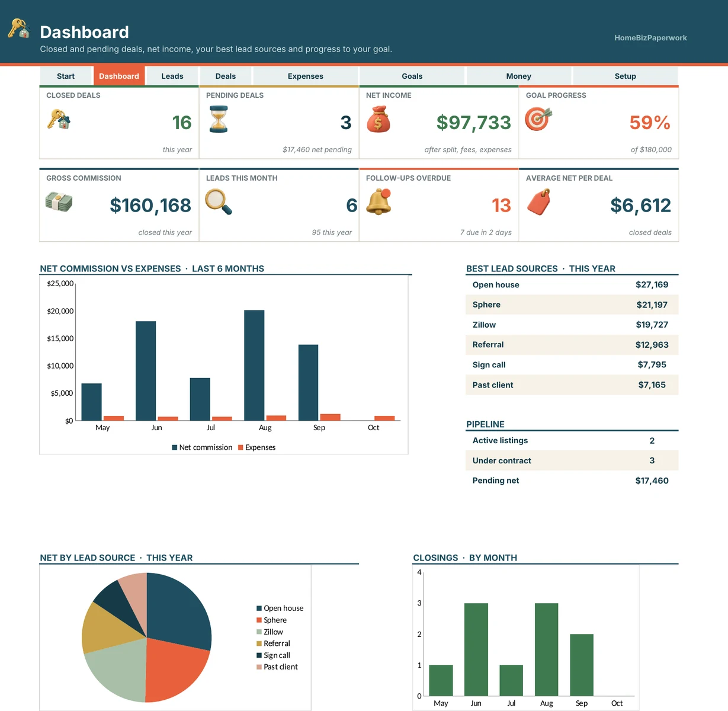Click the $19,727 Zillow amount
The height and width of the screenshot is (711, 728).
(x=652, y=325)
